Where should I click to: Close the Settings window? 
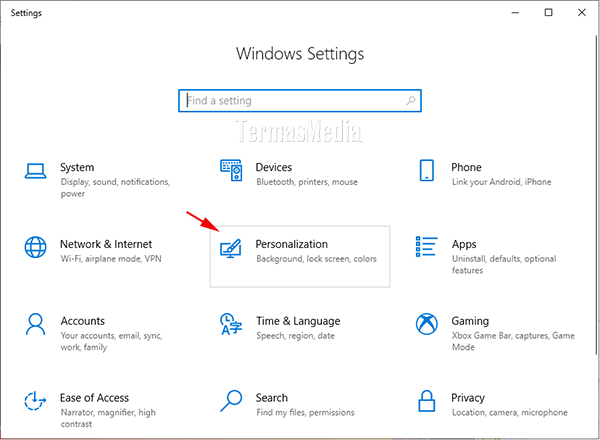pos(582,13)
